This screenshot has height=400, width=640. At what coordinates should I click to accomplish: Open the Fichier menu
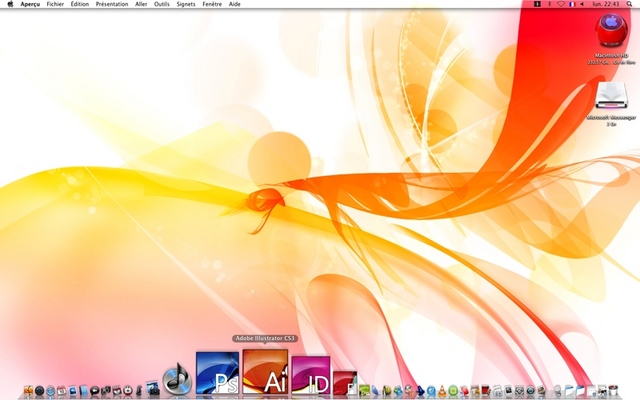[55, 4]
